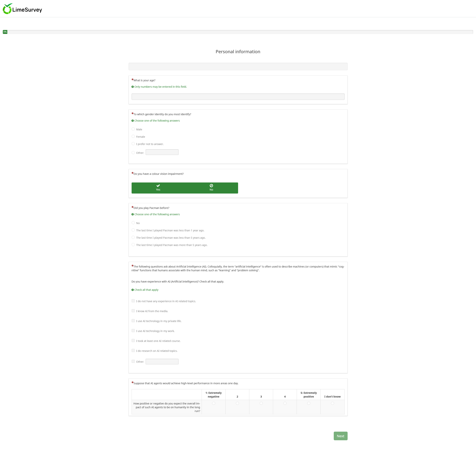This screenshot has width=476, height=450.
Task: Choose 'I prefer not to answer' option
Action: coord(133,144)
